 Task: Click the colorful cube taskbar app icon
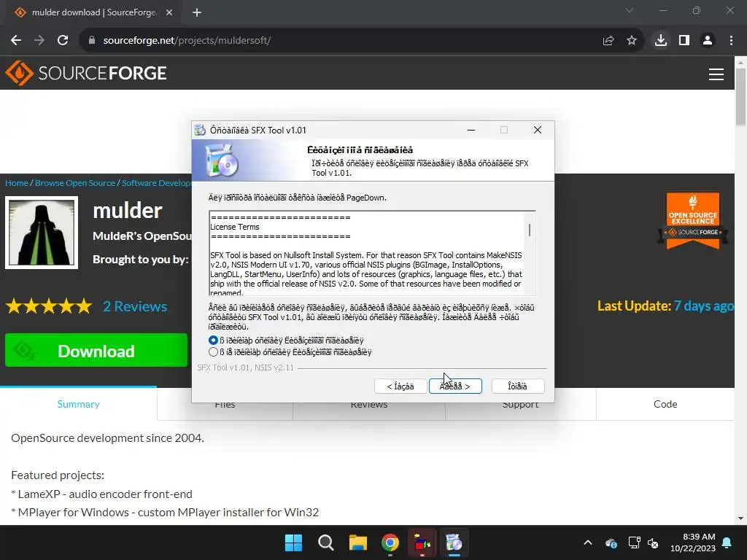click(422, 542)
